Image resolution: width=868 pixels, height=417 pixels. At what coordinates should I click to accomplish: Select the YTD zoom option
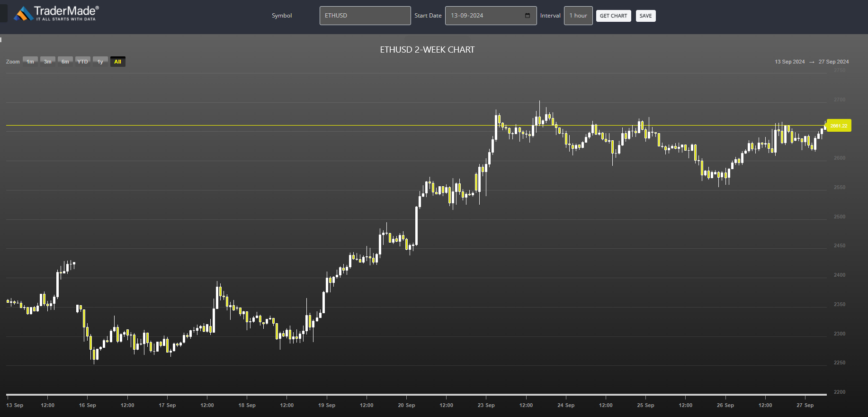83,62
